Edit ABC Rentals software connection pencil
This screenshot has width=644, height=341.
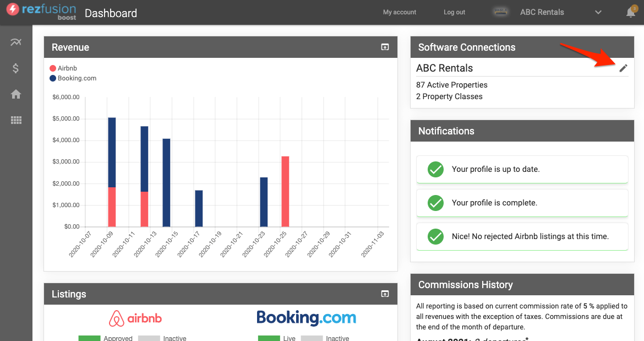[623, 68]
